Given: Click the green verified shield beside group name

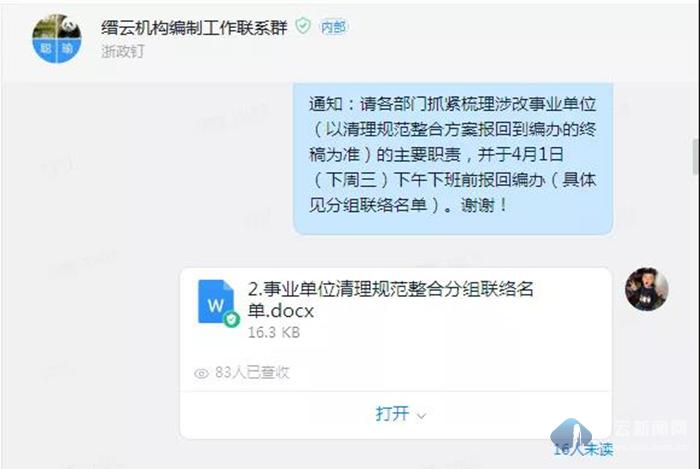Looking at the screenshot, I should (x=303, y=26).
